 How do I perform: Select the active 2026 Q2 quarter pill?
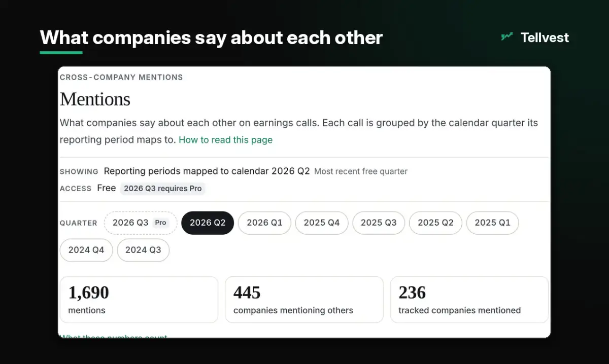(x=208, y=223)
